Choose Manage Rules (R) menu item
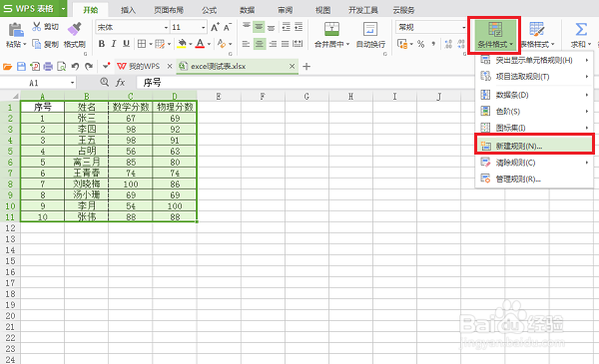599x364 pixels. point(534,179)
